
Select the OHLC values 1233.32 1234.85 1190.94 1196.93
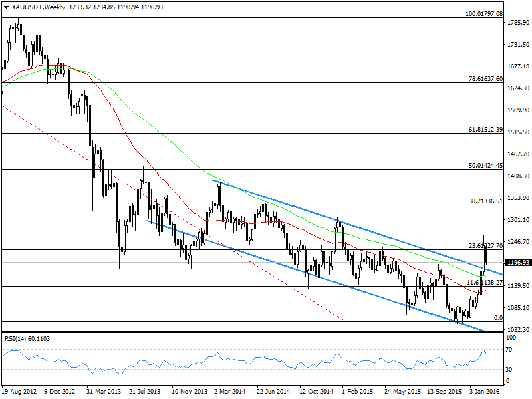pos(116,7)
